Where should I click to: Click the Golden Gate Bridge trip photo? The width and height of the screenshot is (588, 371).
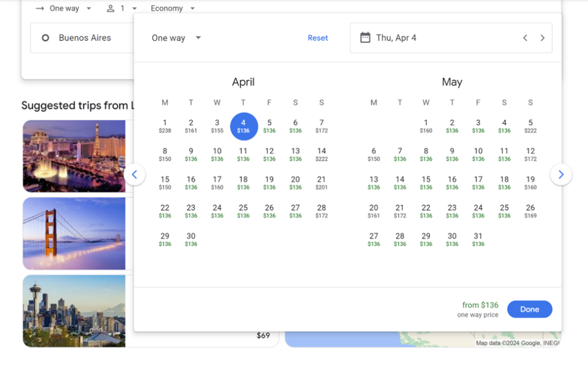point(73,233)
